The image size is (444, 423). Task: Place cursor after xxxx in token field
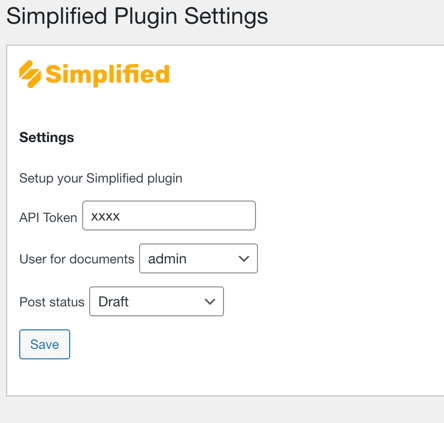point(122,216)
